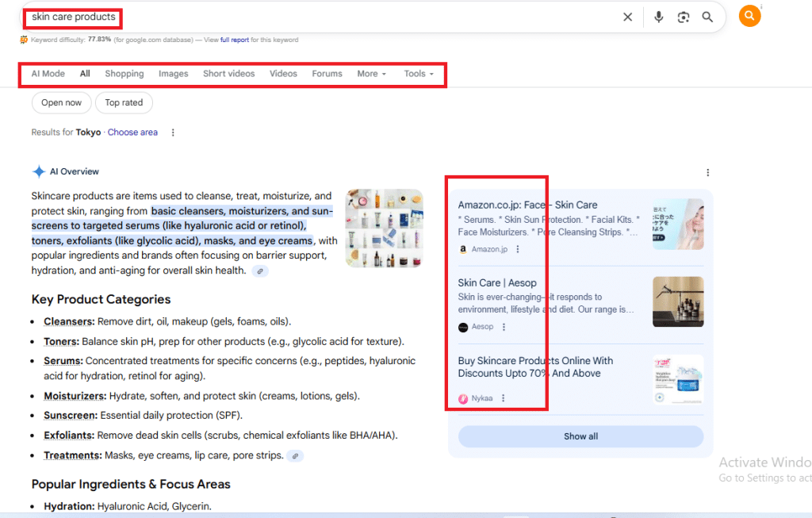
Task: Toggle the Top rated filter chip
Action: [124, 102]
